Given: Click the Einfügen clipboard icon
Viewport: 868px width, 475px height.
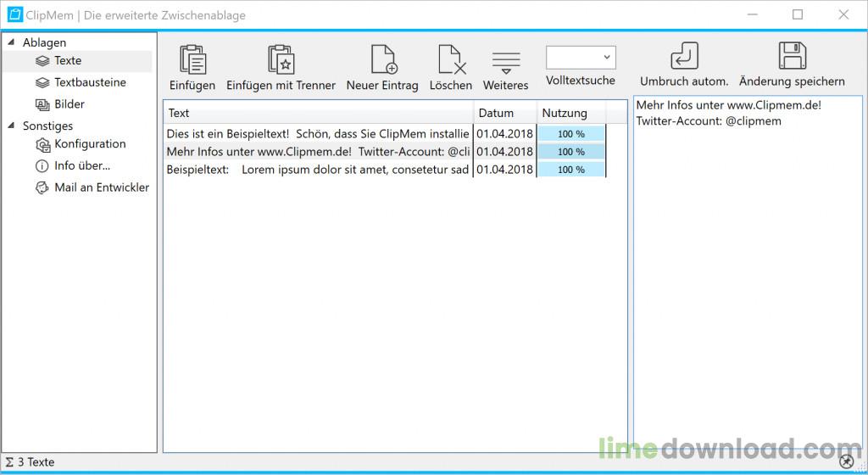Looking at the screenshot, I should tap(192, 59).
